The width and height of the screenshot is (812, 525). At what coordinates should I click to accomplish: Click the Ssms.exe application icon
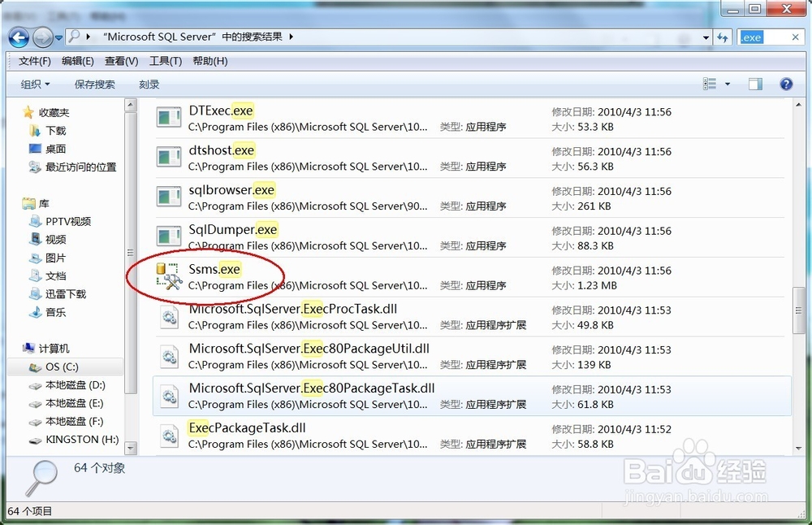[169, 276]
